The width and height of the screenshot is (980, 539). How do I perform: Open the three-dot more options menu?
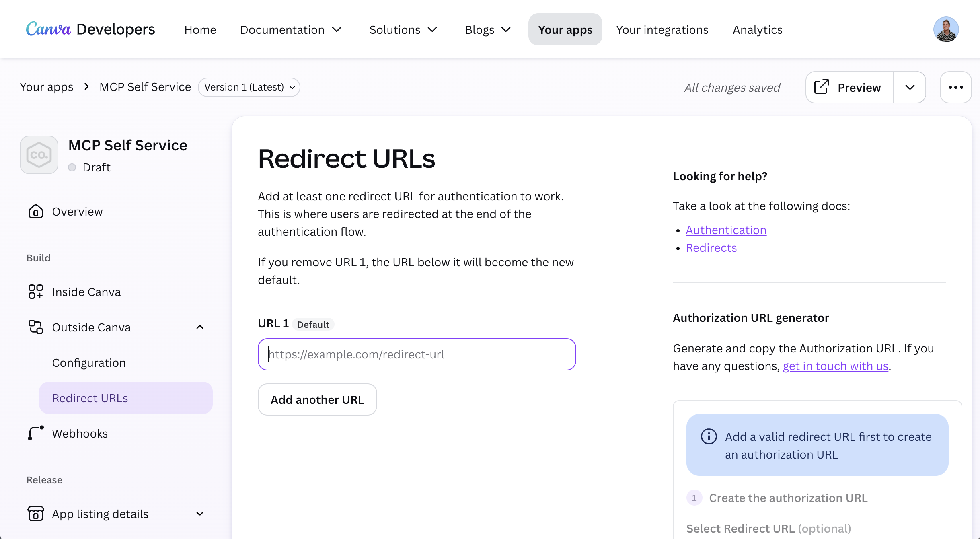[x=956, y=87]
